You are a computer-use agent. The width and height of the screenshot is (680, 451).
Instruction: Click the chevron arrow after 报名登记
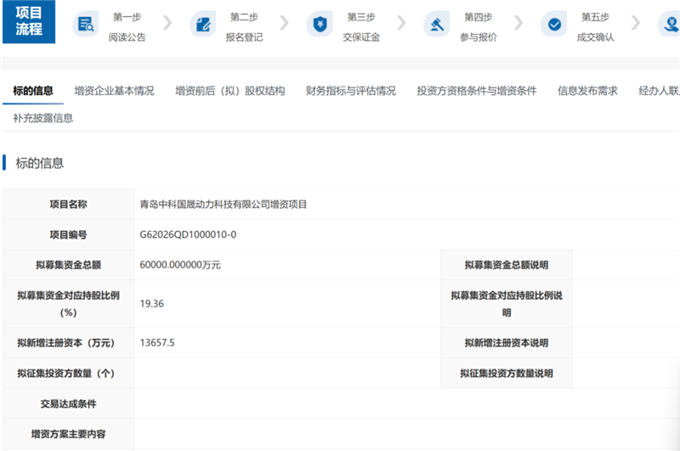[284, 23]
